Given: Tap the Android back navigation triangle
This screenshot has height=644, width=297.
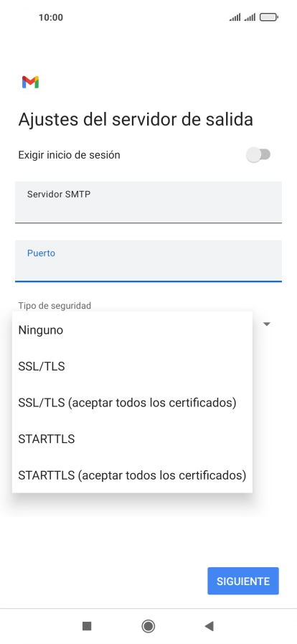Looking at the screenshot, I should (209, 626).
